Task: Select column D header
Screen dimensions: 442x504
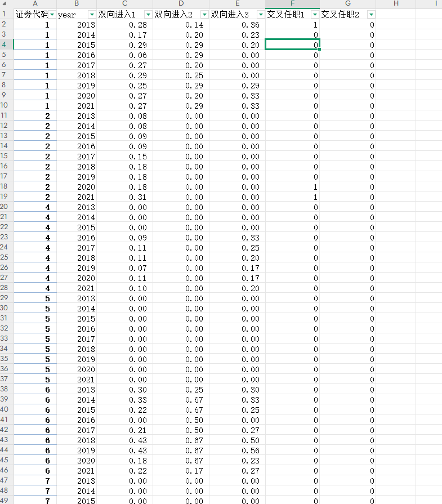Action: pos(181,3)
